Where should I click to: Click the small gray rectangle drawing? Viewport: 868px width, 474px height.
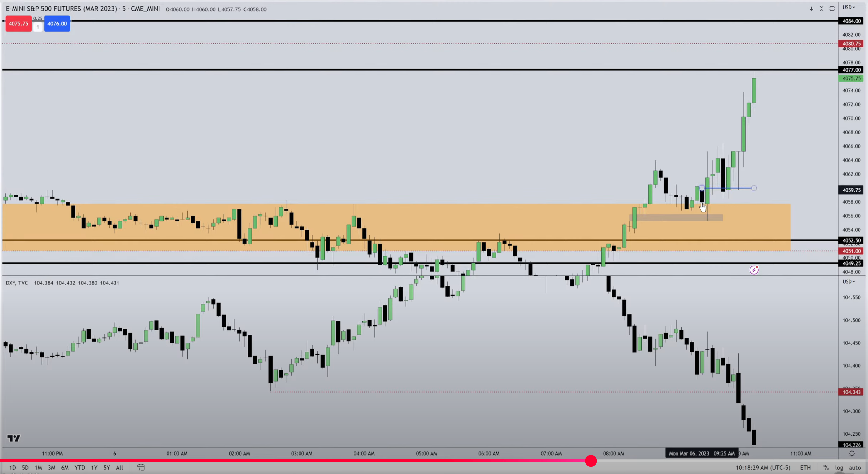tap(676, 218)
